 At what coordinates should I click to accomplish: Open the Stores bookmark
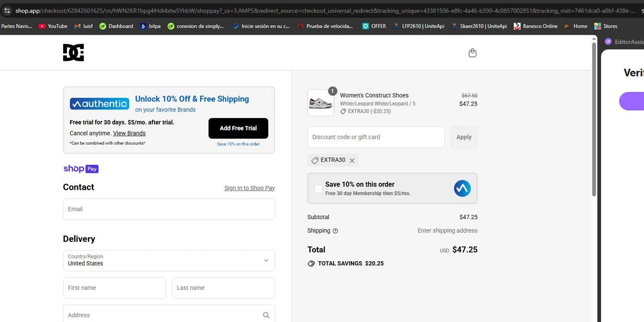click(x=606, y=26)
